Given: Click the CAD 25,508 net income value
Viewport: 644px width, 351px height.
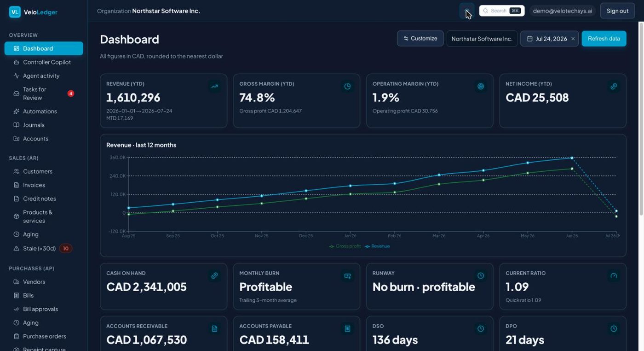Looking at the screenshot, I should pos(537,97).
